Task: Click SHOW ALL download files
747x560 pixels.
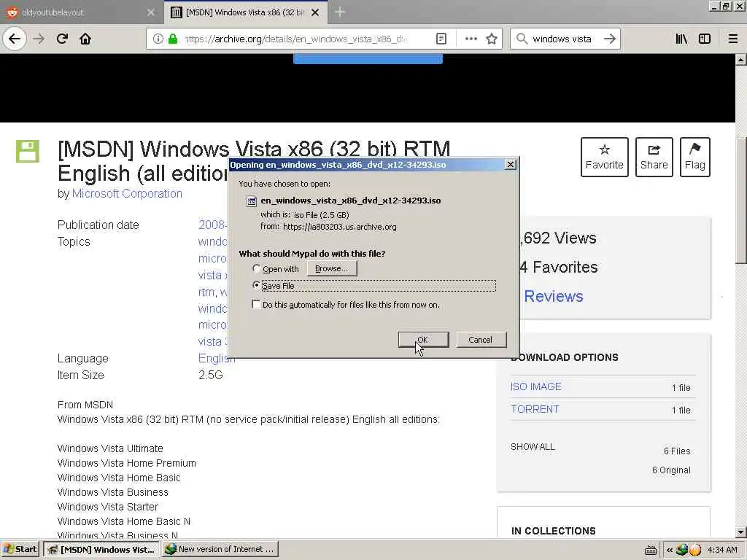Action: (533, 447)
